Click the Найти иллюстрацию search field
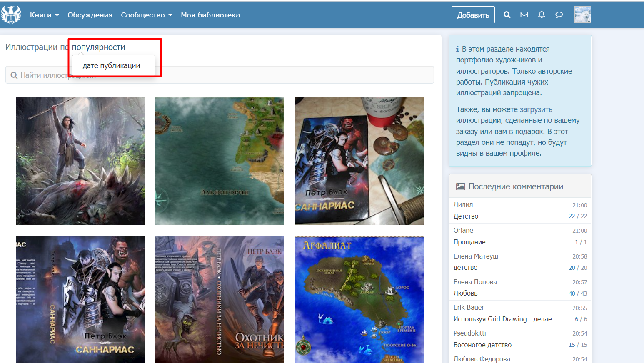644x363 pixels. tap(250, 75)
